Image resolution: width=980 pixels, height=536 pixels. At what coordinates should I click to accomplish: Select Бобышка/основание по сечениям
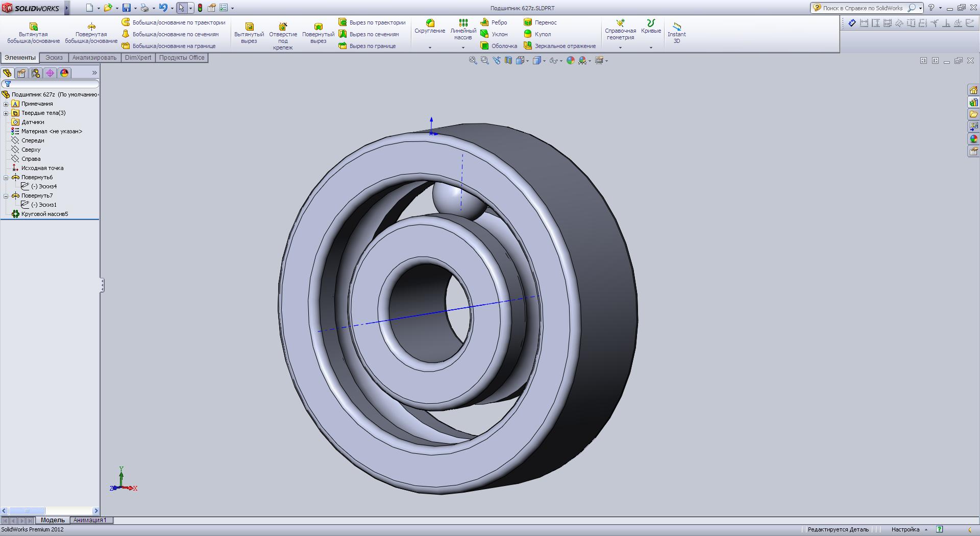coord(170,34)
